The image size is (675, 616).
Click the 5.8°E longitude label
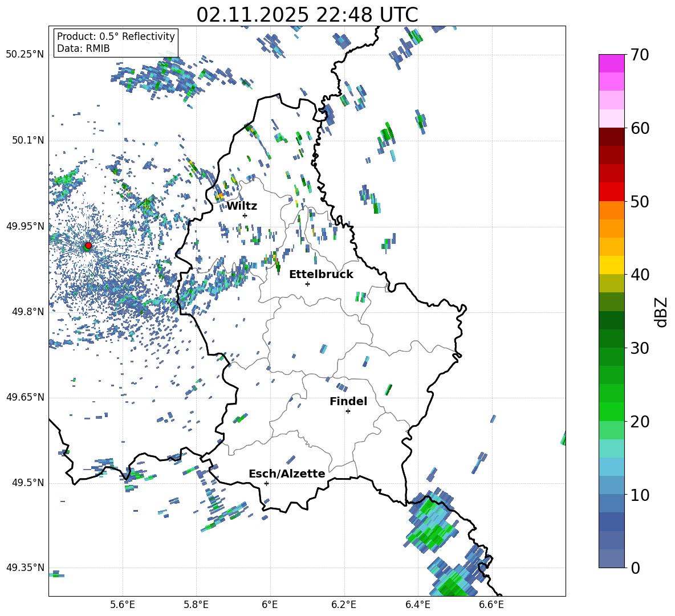(x=196, y=605)
